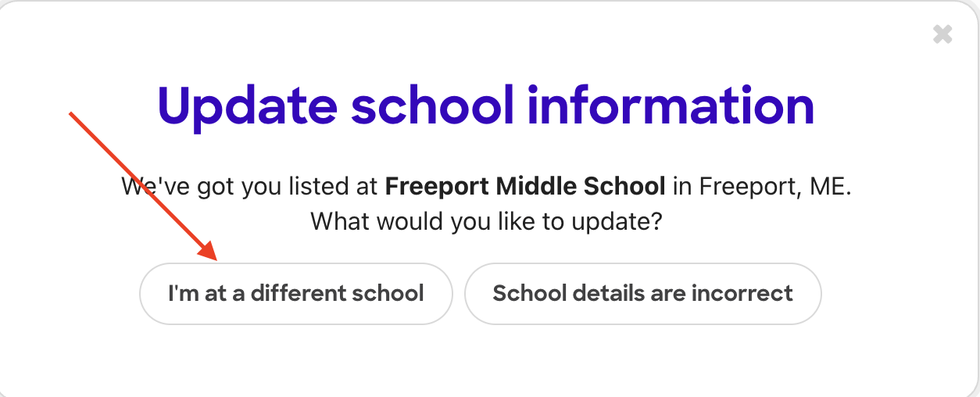Image resolution: width=980 pixels, height=397 pixels.
Task: Select "School details are incorrect" button
Action: click(642, 294)
